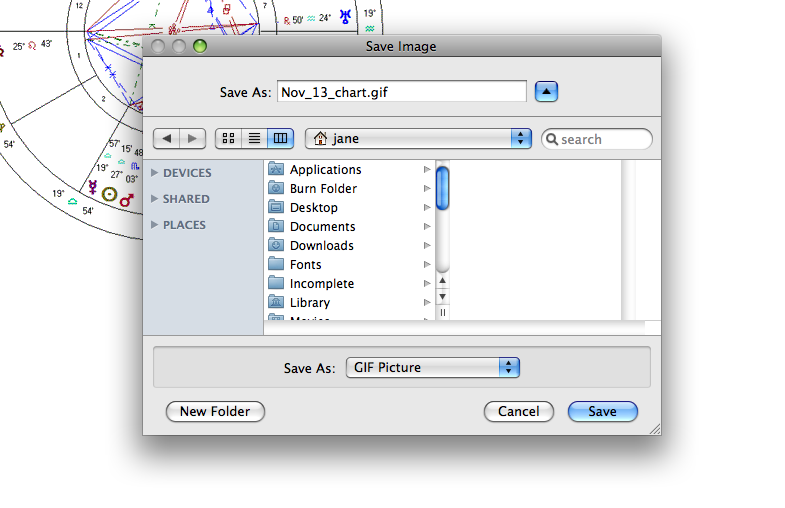Click the Downloads folder icon
The height and width of the screenshot is (508, 785).
pyautogui.click(x=276, y=245)
